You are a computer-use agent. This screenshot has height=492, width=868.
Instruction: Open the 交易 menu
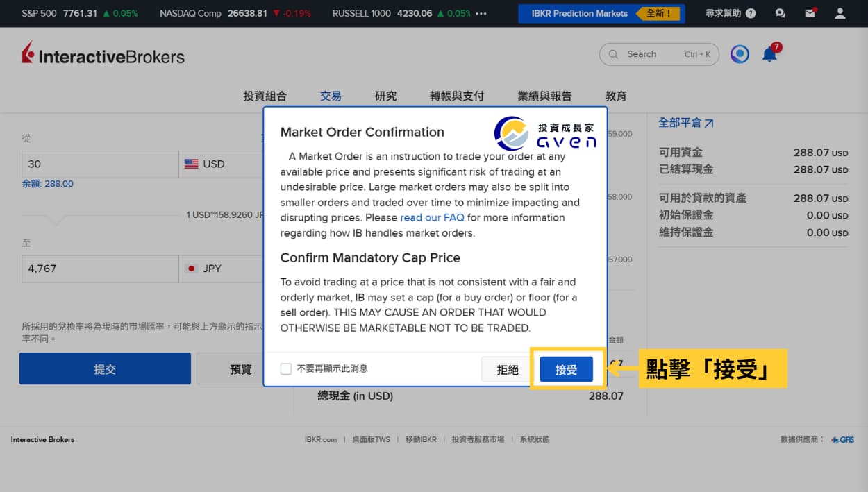[x=331, y=96]
